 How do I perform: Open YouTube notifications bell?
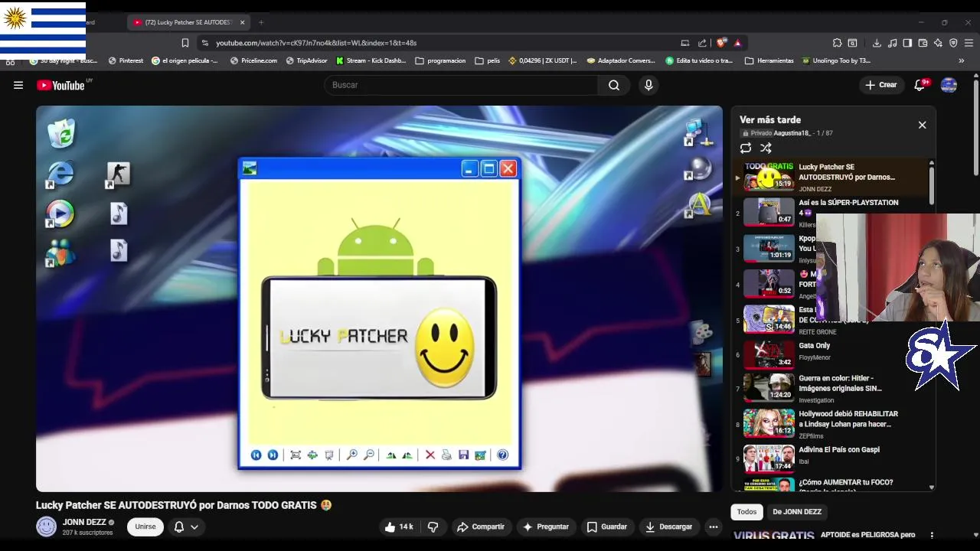point(920,85)
